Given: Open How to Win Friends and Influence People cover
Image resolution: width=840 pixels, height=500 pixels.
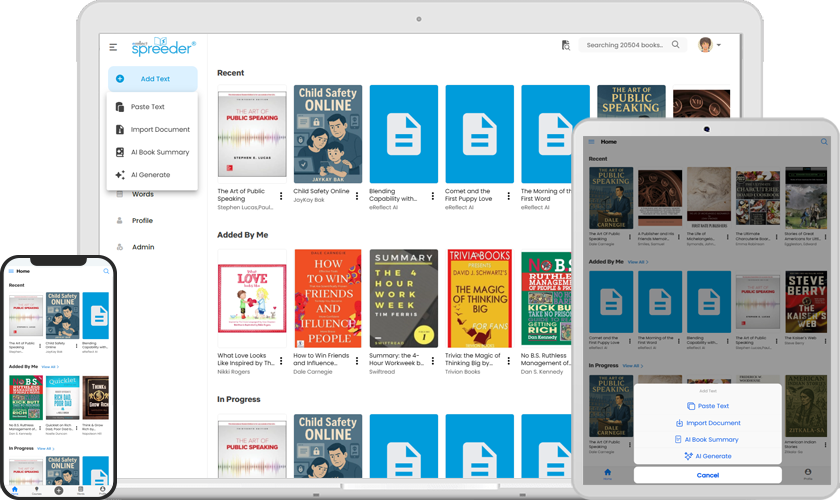Looking at the screenshot, I should pyautogui.click(x=328, y=298).
